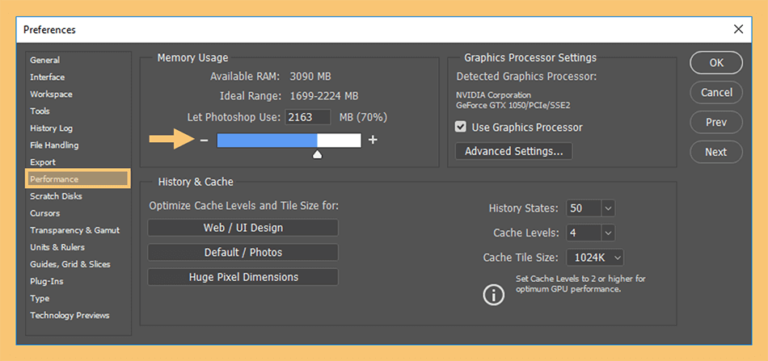Click the info icon near cache tip
The width and height of the screenshot is (768, 361).
pos(494,295)
